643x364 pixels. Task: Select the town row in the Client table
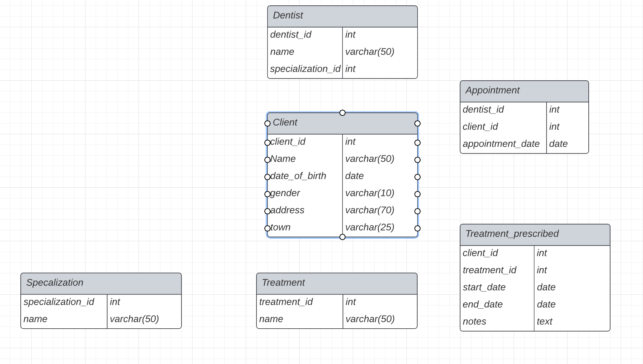[x=281, y=227]
